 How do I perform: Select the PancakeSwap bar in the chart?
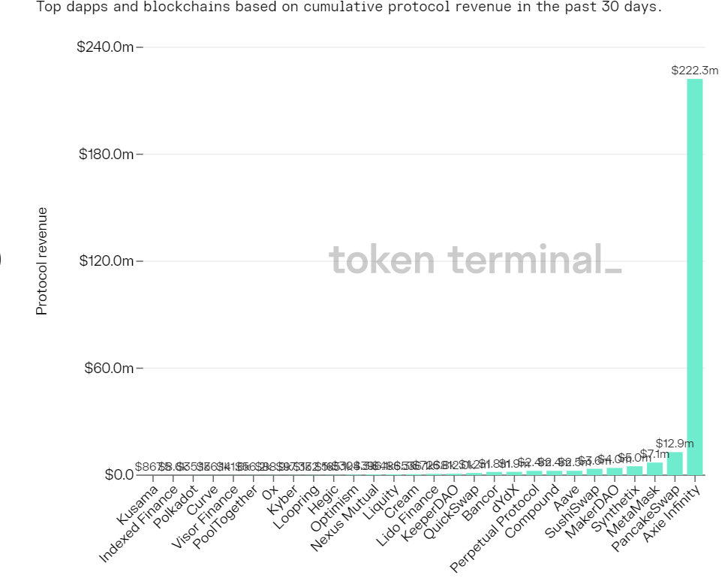pos(675,464)
